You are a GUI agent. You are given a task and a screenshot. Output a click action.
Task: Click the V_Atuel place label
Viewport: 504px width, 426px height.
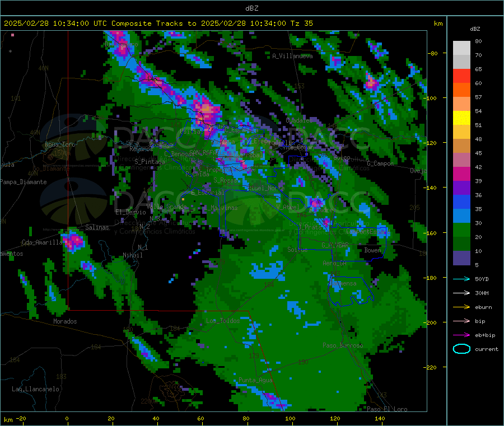point(287,207)
